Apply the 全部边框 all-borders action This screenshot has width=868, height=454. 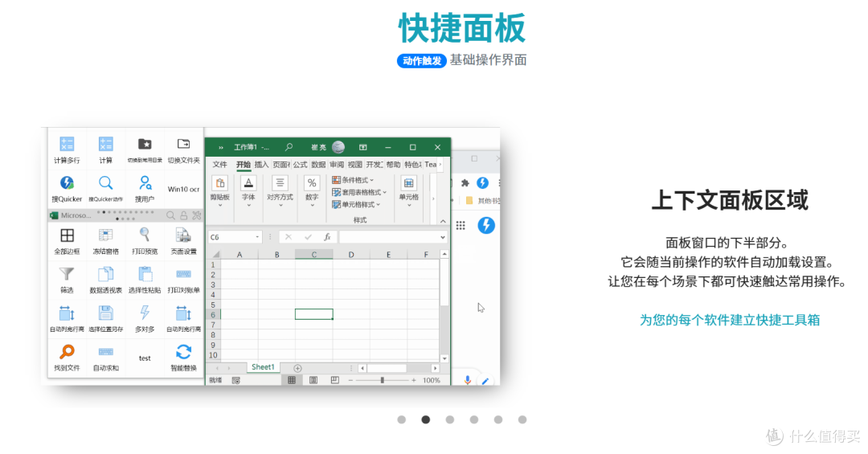pyautogui.click(x=67, y=241)
